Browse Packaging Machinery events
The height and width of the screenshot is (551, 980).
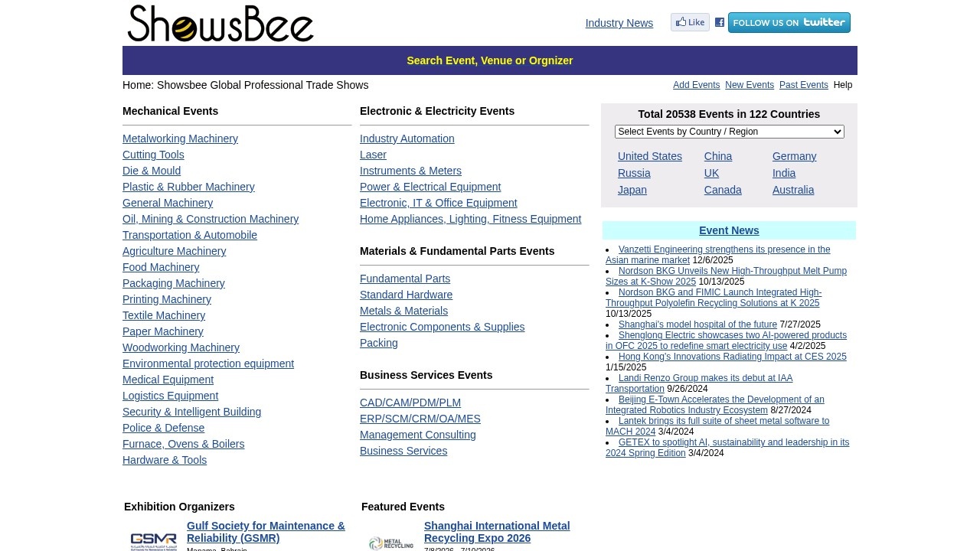point(173,283)
